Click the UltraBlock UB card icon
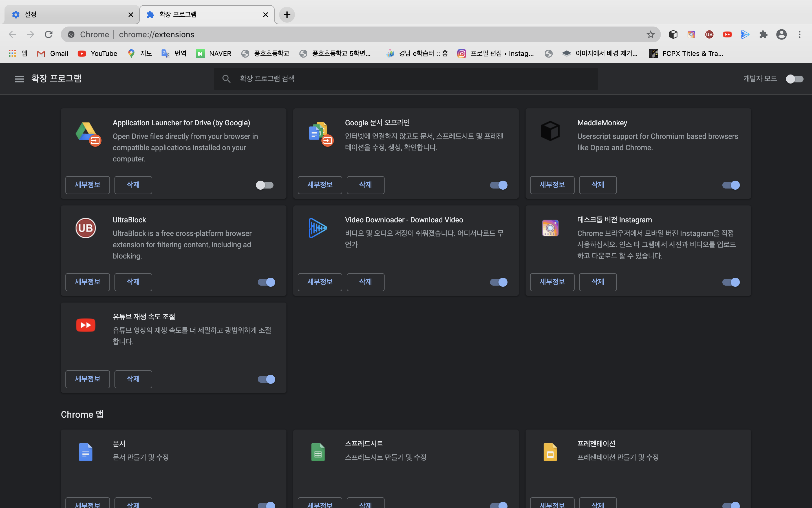Image resolution: width=812 pixels, height=508 pixels. [85, 228]
